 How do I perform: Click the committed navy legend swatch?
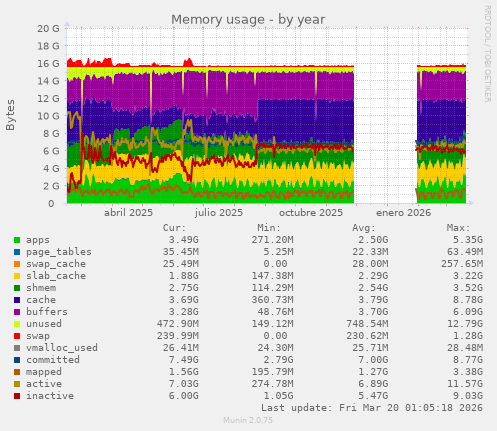tap(17, 360)
